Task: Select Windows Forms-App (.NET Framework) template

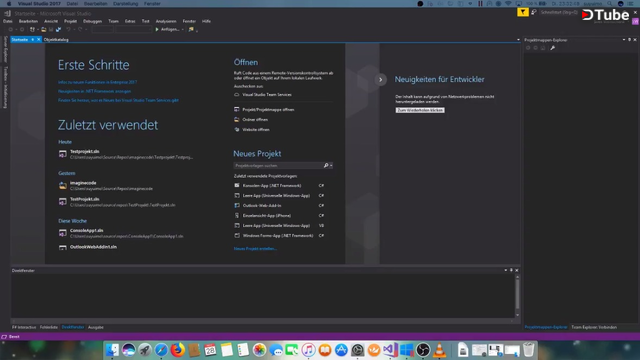Action: pyautogui.click(x=279, y=236)
